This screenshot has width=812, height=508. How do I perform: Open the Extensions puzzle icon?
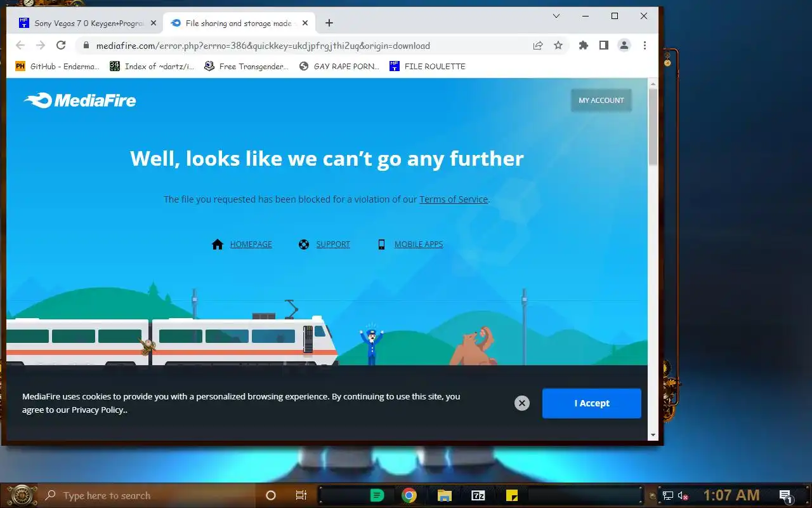(584, 45)
